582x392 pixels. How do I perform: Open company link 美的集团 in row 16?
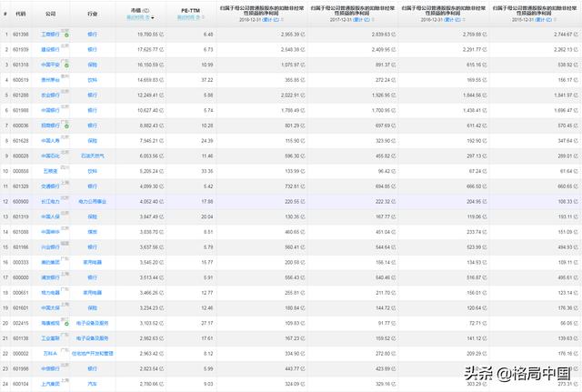click(x=50, y=263)
